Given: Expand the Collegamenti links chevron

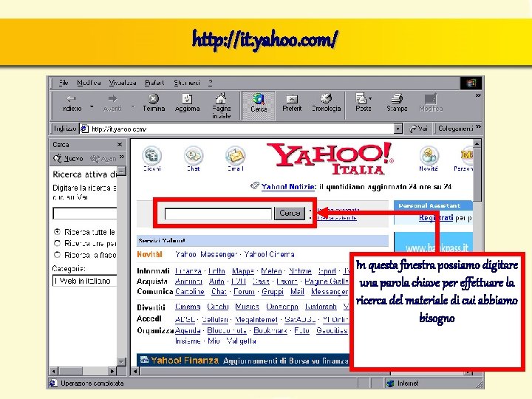Looking at the screenshot, I should click(478, 127).
